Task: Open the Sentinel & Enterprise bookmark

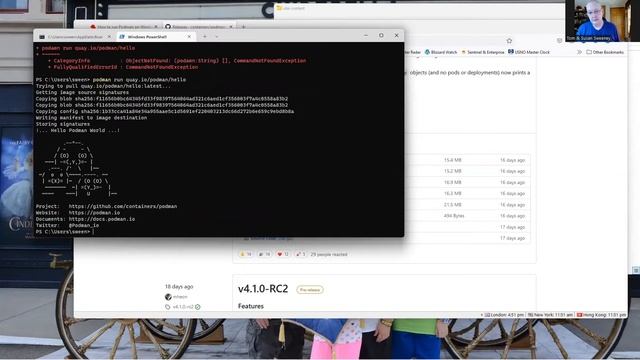Action: pyautogui.click(x=482, y=52)
